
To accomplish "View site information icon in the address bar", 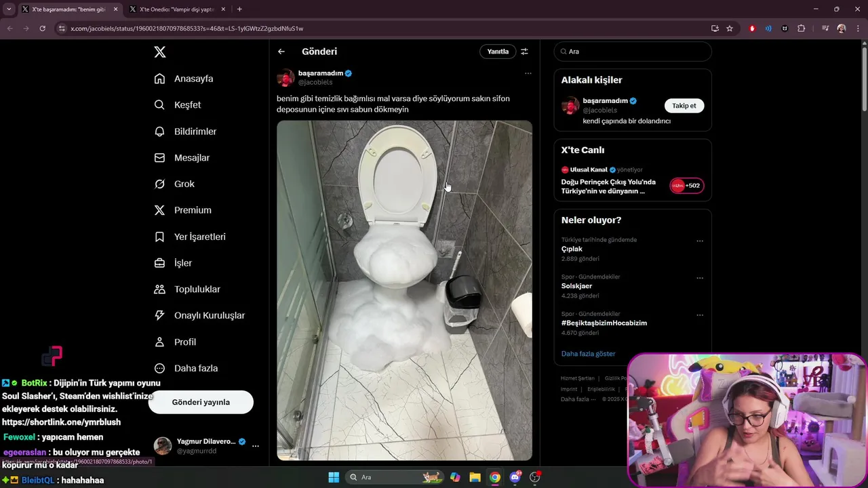I will coord(62,28).
